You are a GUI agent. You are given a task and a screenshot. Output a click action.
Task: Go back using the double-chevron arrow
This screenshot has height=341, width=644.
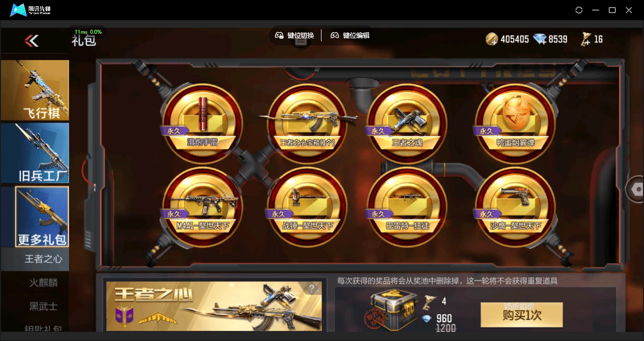(32, 41)
